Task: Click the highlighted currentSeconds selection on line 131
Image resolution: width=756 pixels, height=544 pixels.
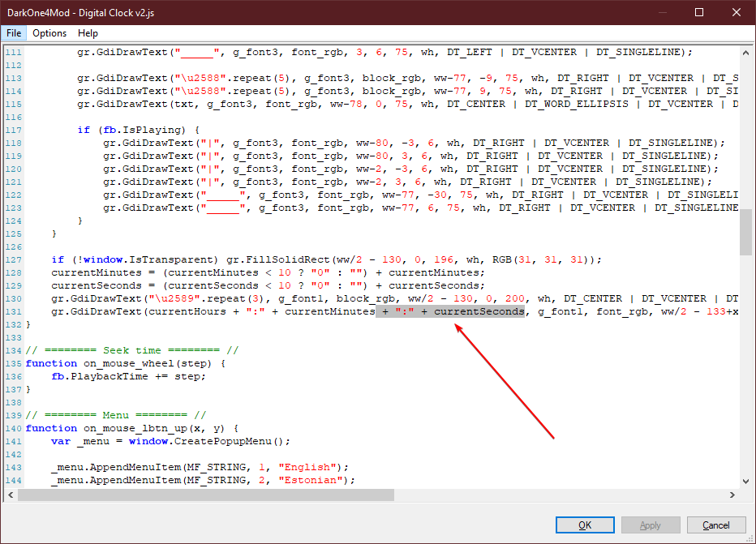Action: coord(479,311)
